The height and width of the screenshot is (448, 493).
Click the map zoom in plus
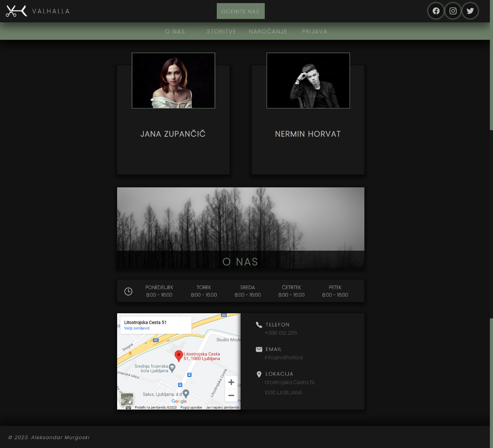tap(231, 382)
